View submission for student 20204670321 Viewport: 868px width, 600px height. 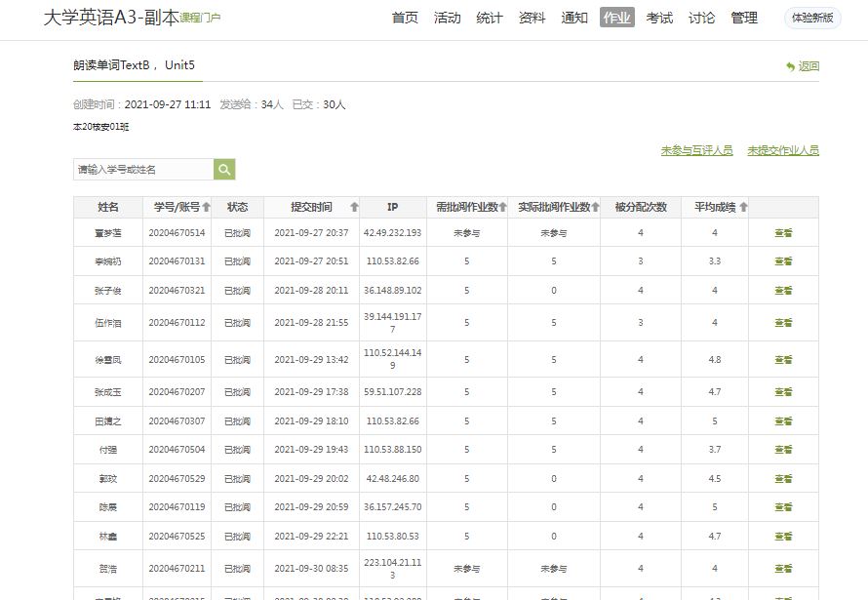pyautogui.click(x=783, y=290)
